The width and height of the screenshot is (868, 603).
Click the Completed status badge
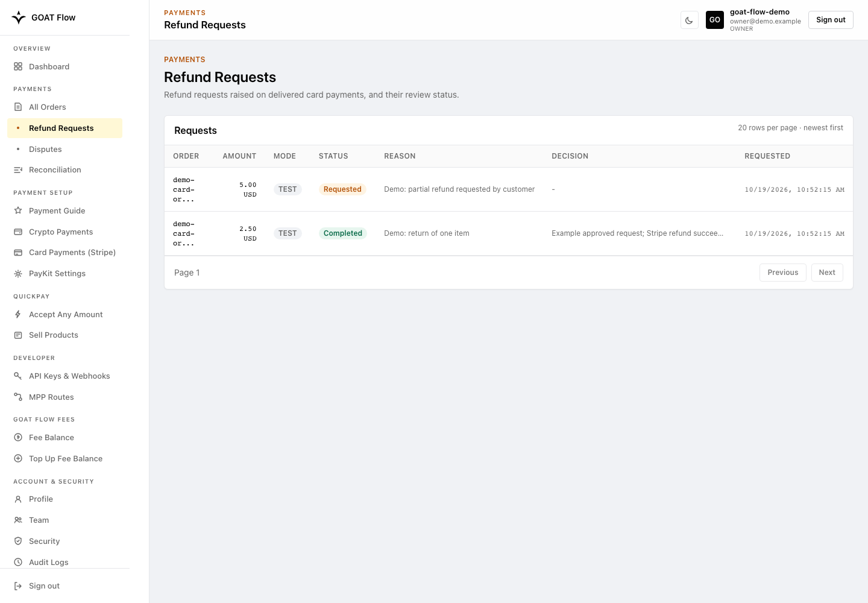pyautogui.click(x=343, y=233)
